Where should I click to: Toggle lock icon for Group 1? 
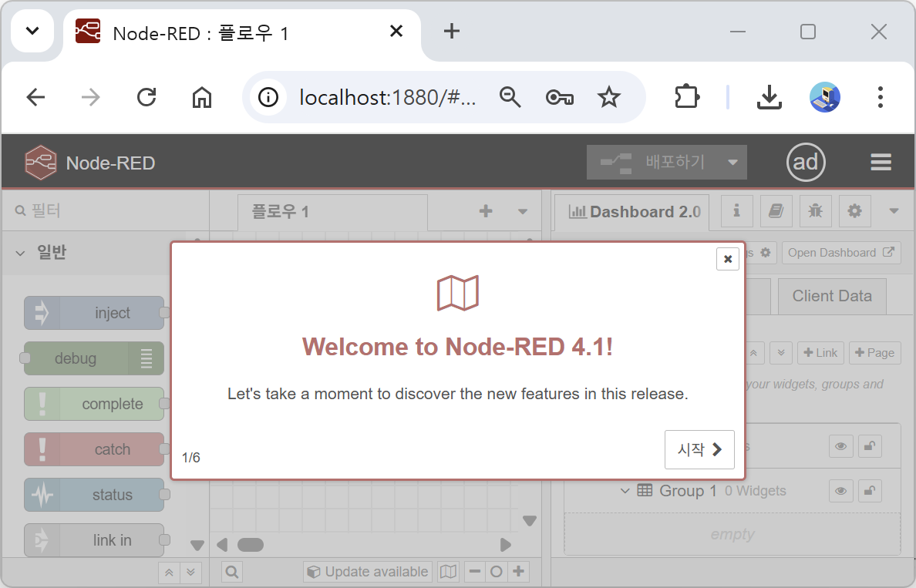click(870, 491)
